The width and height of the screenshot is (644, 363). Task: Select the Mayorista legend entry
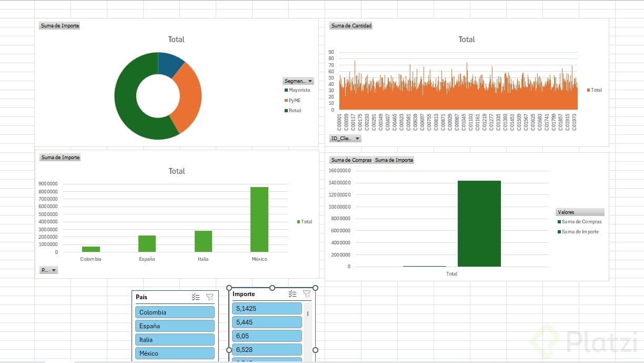tap(297, 90)
